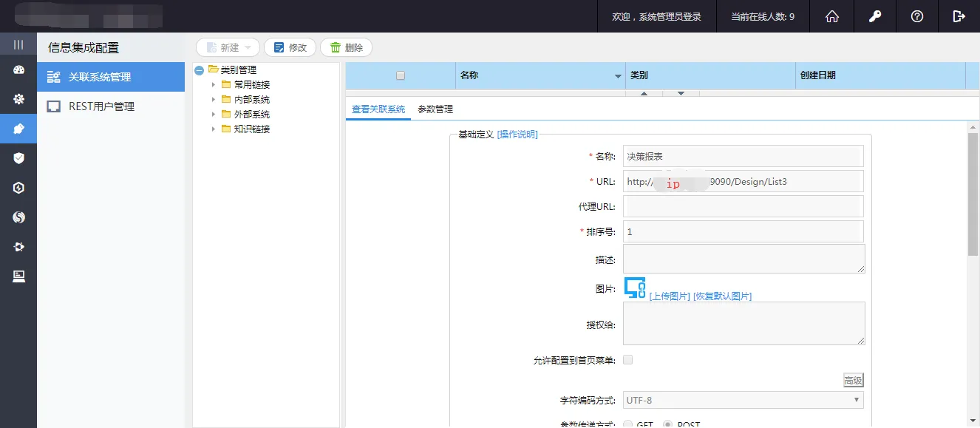Viewport: 980px width, 428px height.
Task: Click the home icon in top bar
Action: point(832,16)
